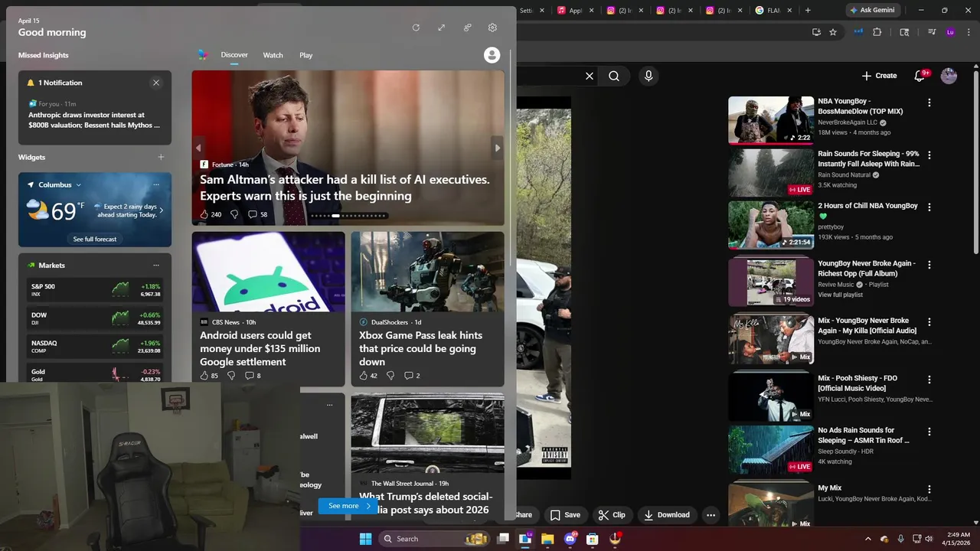
Task: Dislike the Sam Altman article
Action: coord(234,214)
